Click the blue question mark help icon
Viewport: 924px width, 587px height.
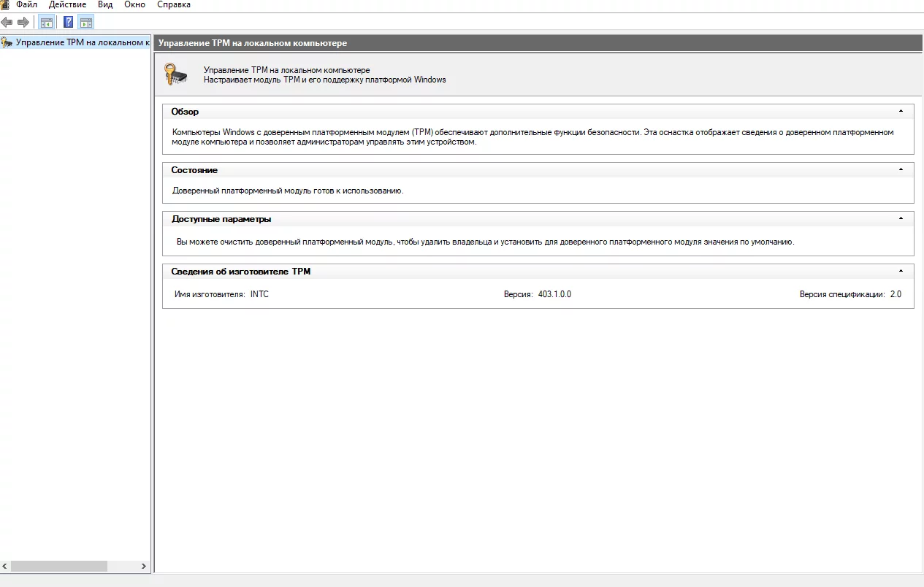coord(68,22)
